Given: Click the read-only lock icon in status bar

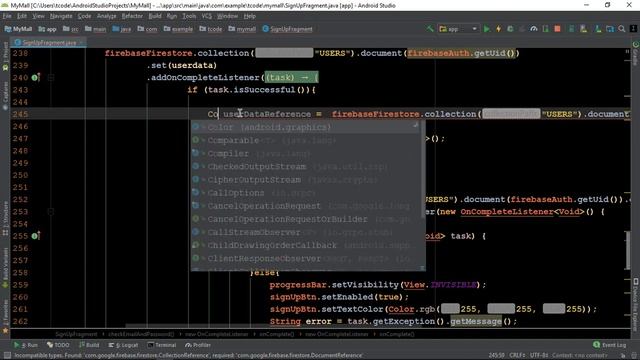Looking at the screenshot, I should tap(623, 356).
